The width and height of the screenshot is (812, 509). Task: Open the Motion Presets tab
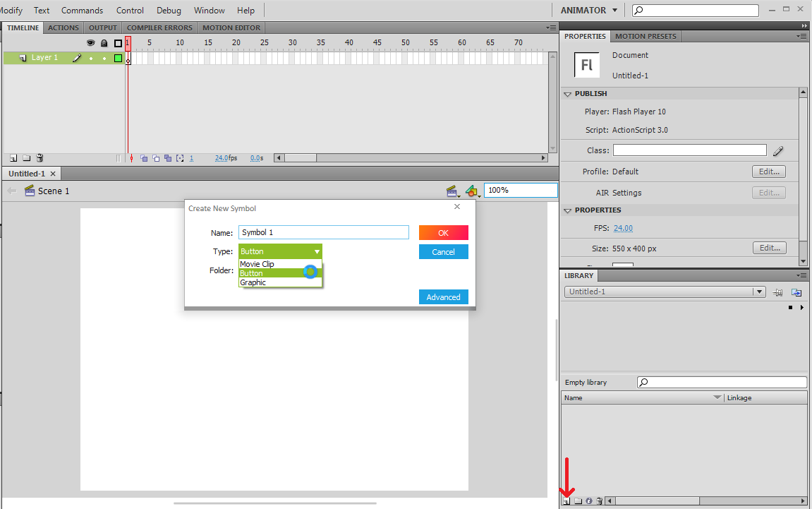pos(646,36)
